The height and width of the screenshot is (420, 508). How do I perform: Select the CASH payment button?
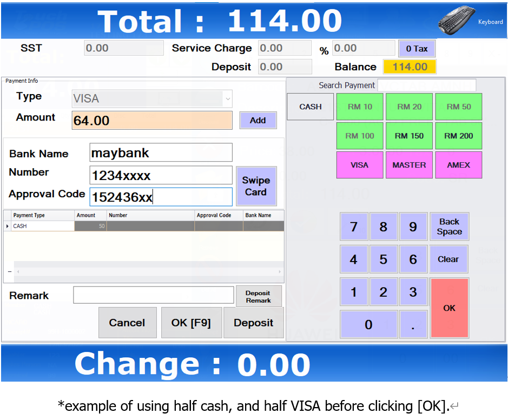311,107
